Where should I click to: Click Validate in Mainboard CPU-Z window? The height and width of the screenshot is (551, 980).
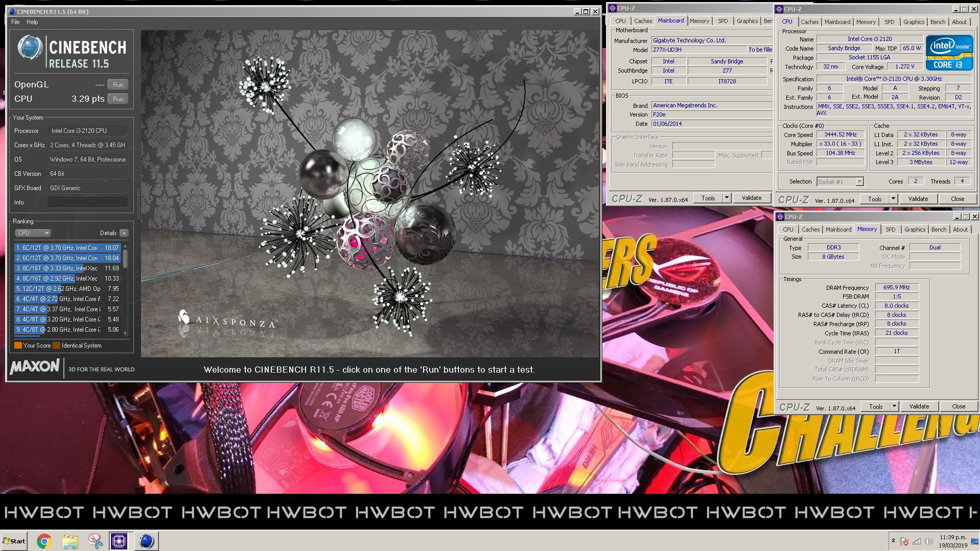click(752, 198)
